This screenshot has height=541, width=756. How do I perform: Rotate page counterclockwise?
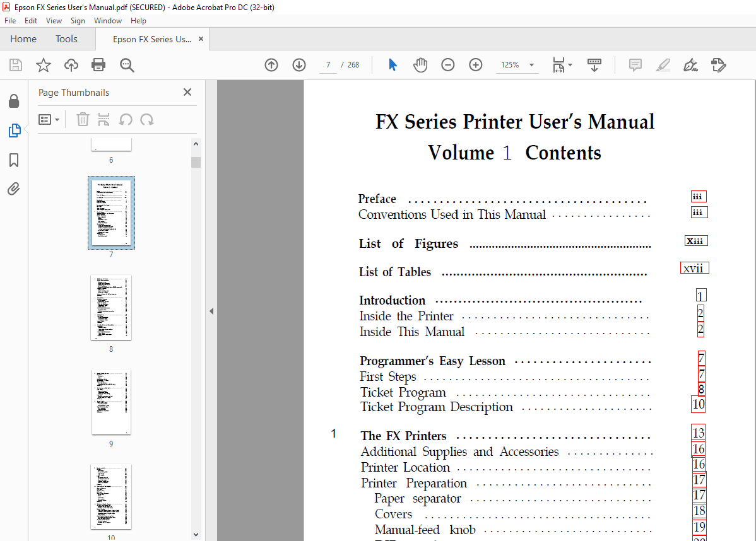tap(126, 119)
